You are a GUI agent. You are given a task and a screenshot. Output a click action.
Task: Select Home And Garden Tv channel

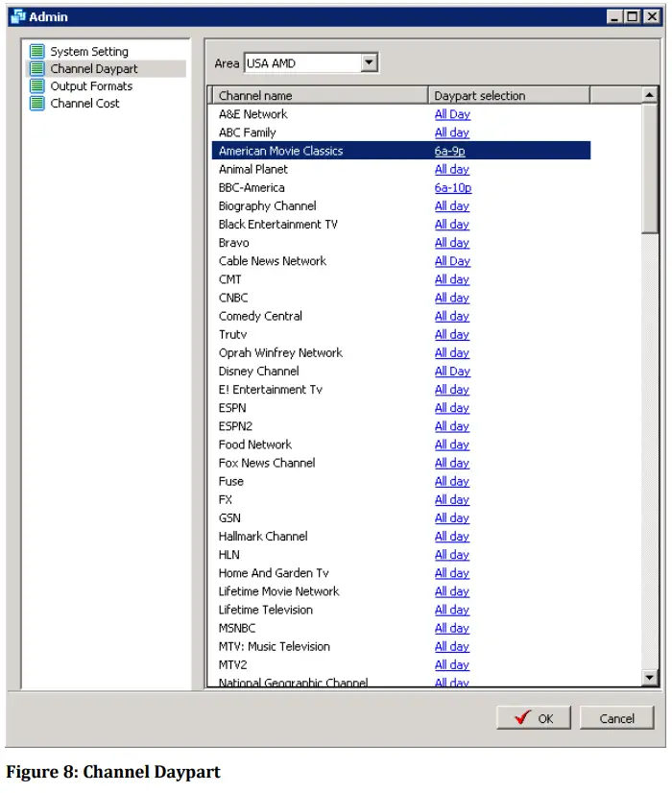tap(273, 573)
